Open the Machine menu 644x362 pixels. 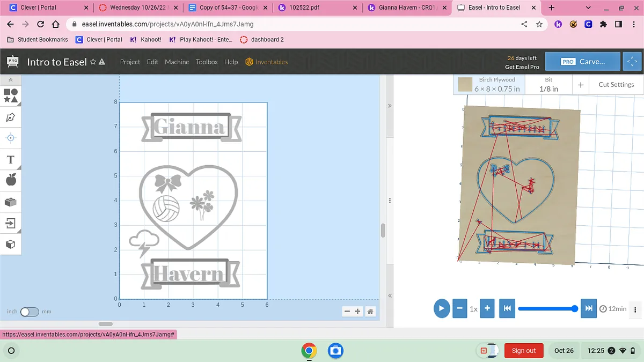click(x=177, y=62)
